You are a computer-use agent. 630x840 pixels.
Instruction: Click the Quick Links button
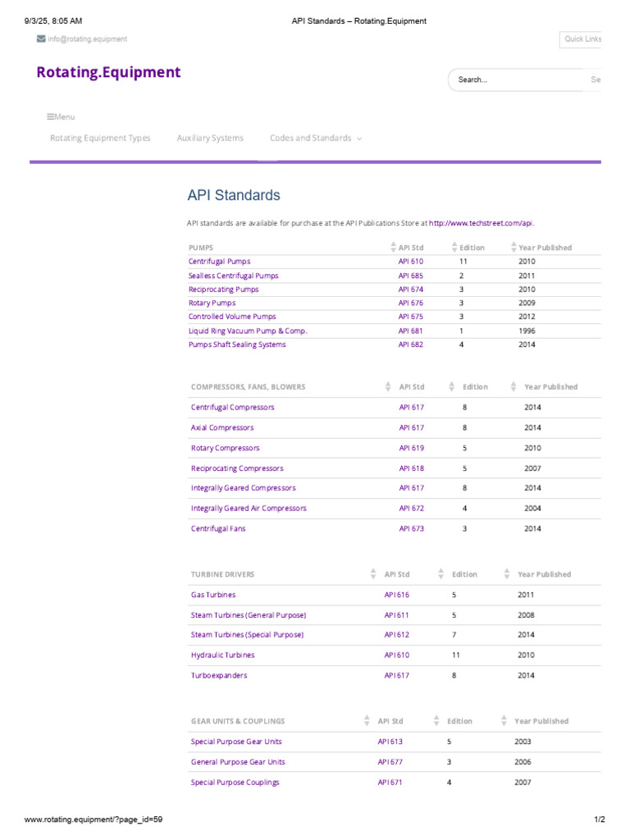pos(581,39)
